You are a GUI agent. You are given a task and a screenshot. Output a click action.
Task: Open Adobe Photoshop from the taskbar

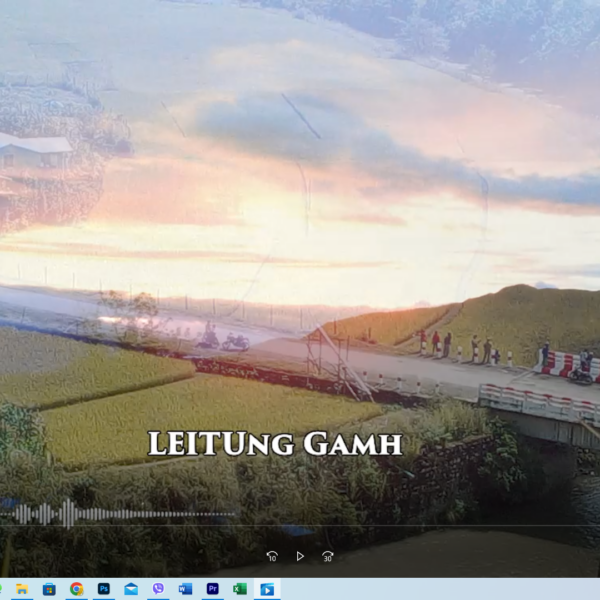coord(104,589)
